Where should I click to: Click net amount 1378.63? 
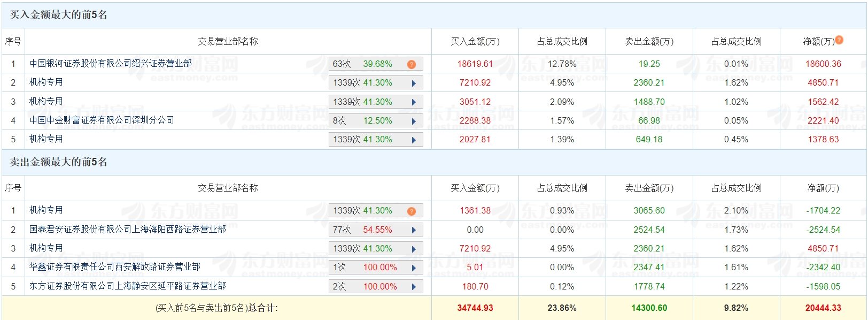tap(823, 139)
